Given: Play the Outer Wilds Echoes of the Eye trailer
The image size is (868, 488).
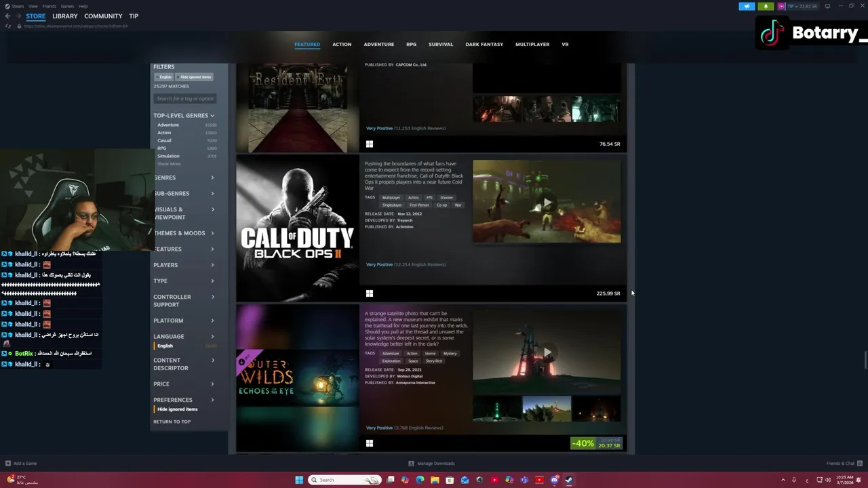Looking at the screenshot, I should click(x=547, y=351).
